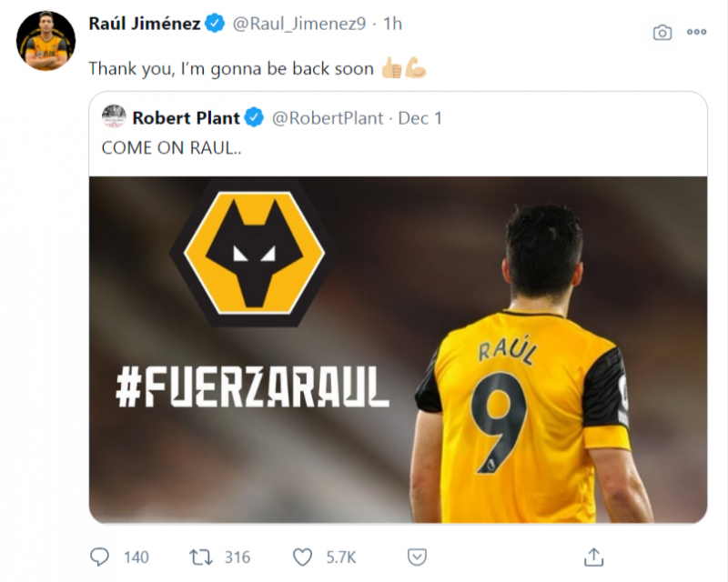Click the camera icon at the top right

tap(662, 32)
